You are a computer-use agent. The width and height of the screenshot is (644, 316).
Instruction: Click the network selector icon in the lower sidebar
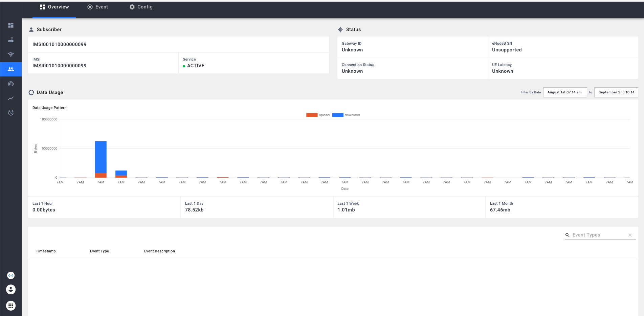coord(11,275)
